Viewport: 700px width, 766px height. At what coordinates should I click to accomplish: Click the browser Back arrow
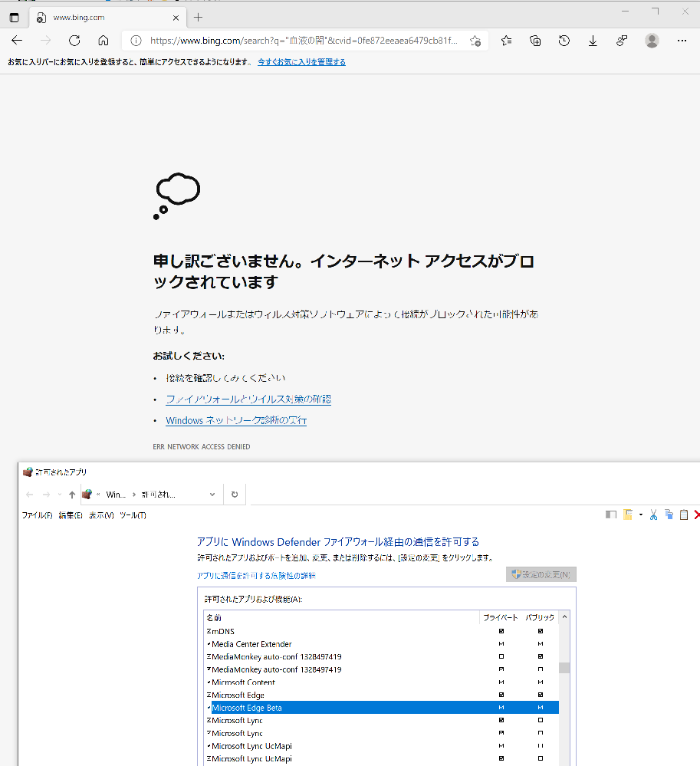click(x=17, y=41)
